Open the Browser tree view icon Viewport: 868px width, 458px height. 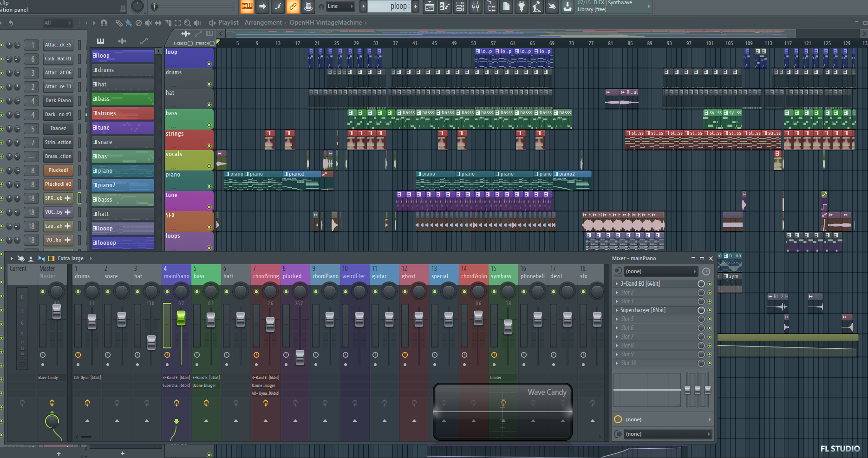[x=491, y=6]
